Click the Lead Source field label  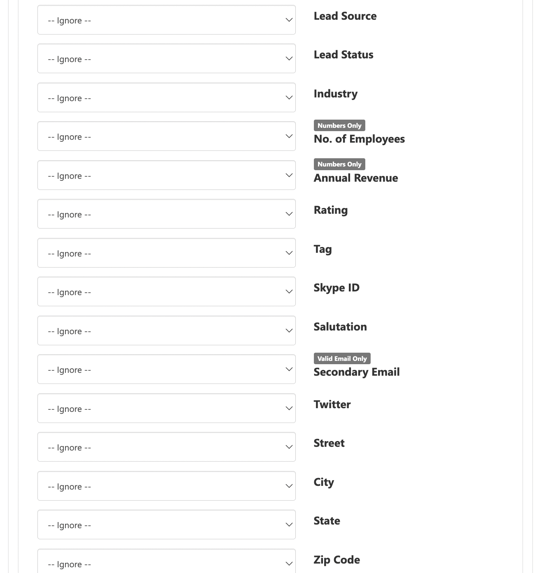pyautogui.click(x=345, y=16)
